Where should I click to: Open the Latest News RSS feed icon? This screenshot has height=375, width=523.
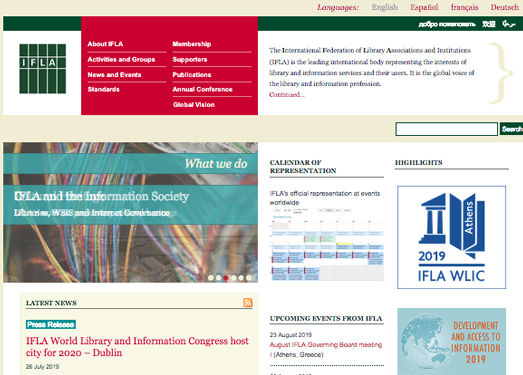tap(248, 303)
